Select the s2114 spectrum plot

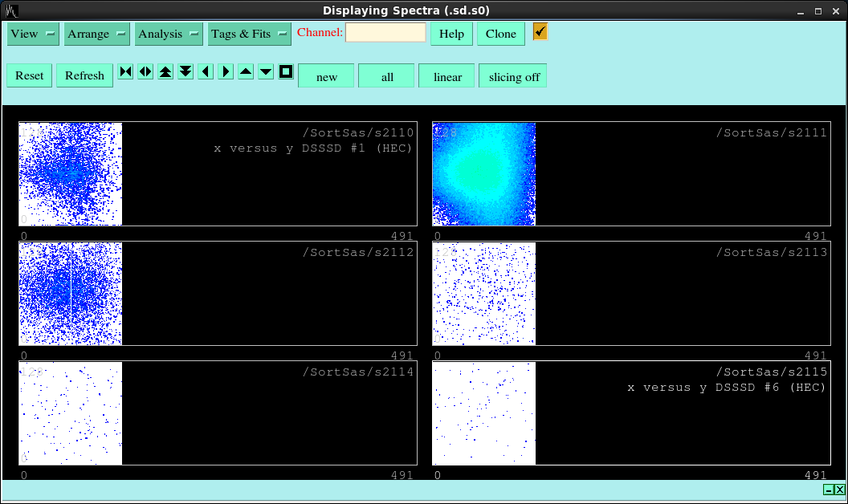click(218, 413)
